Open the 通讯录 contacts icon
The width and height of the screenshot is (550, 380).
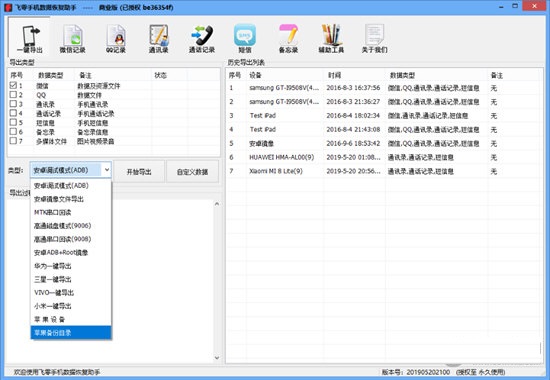pyautogui.click(x=159, y=39)
